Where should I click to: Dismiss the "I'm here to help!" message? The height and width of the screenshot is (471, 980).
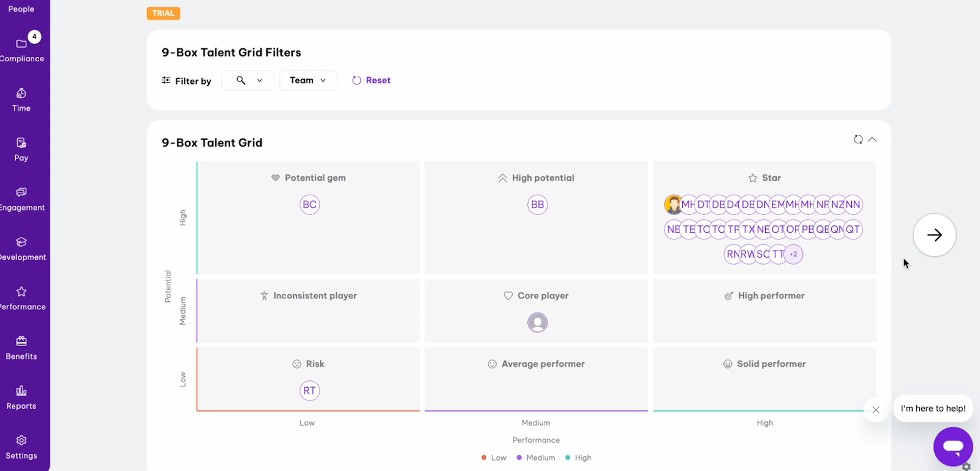[x=876, y=410]
